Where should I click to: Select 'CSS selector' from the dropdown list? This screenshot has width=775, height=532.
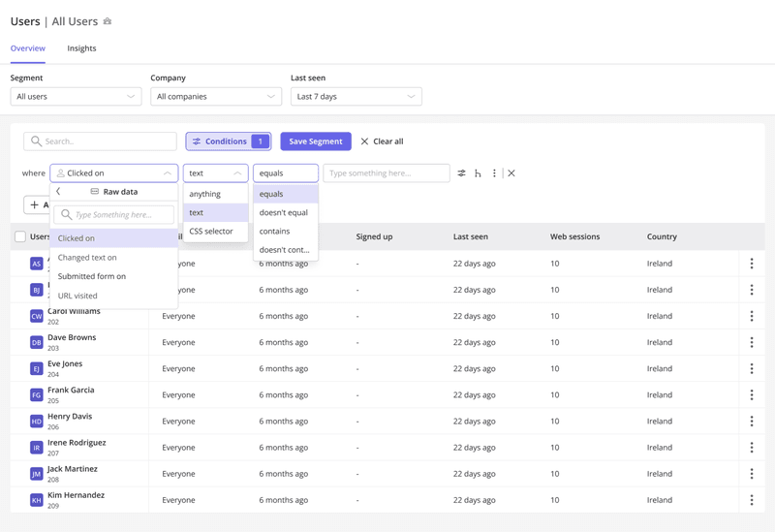pyautogui.click(x=211, y=232)
